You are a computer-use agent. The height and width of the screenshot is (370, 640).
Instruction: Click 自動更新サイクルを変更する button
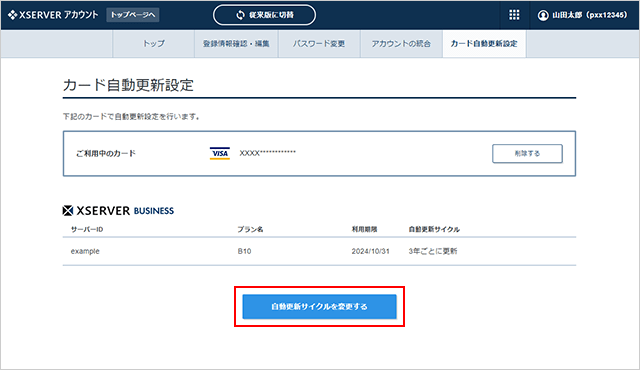point(319,306)
